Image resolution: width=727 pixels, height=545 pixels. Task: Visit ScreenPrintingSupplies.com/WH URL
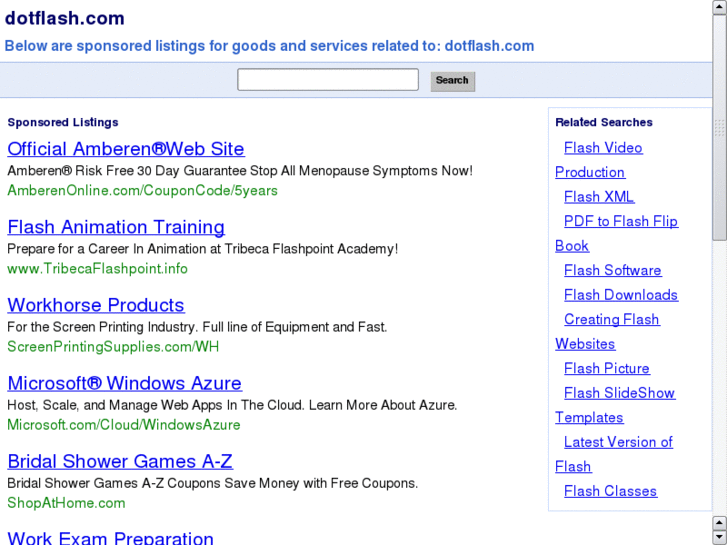(x=113, y=346)
